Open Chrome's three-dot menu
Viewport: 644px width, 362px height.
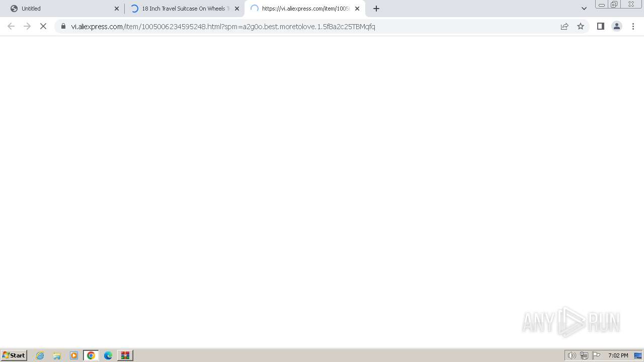click(x=633, y=26)
